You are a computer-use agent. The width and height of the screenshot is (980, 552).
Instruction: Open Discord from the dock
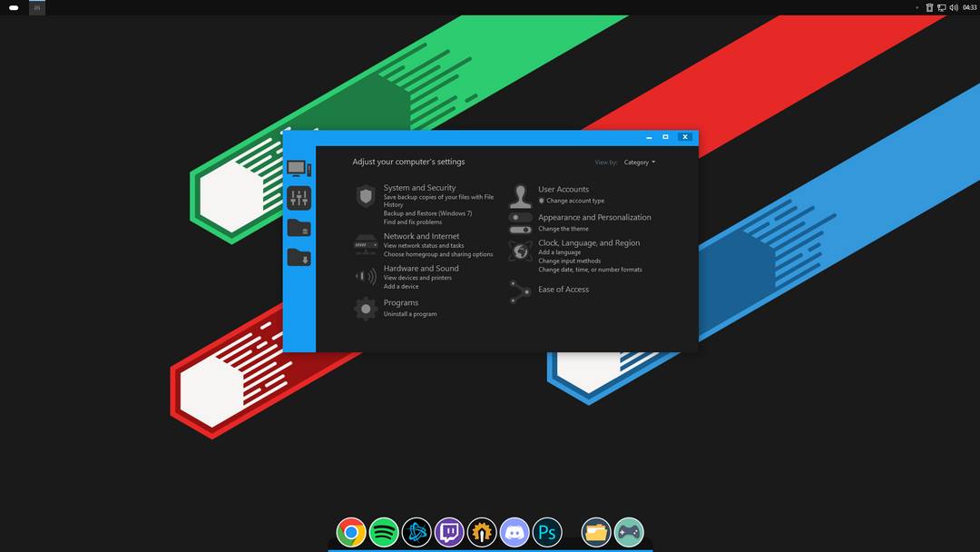tap(514, 532)
